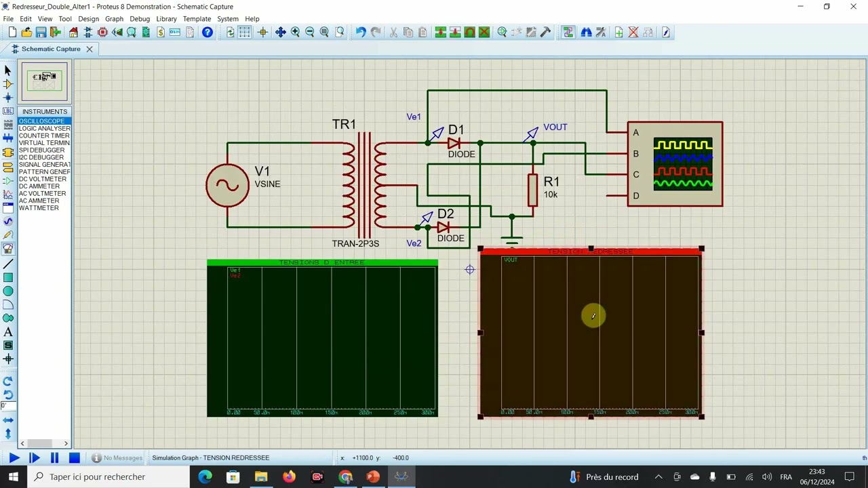
Task: Close the Schematic Capture tab
Action: 89,49
